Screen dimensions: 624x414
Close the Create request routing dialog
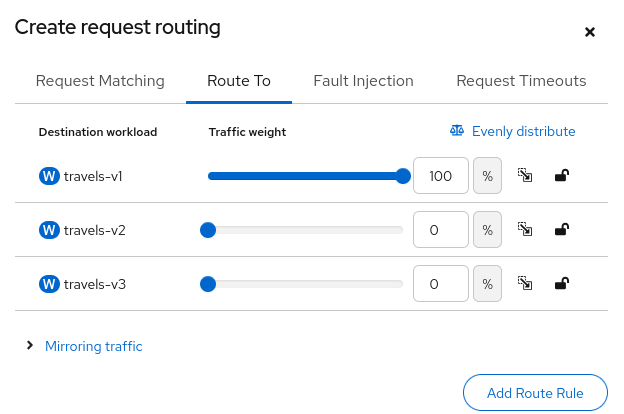tap(590, 32)
